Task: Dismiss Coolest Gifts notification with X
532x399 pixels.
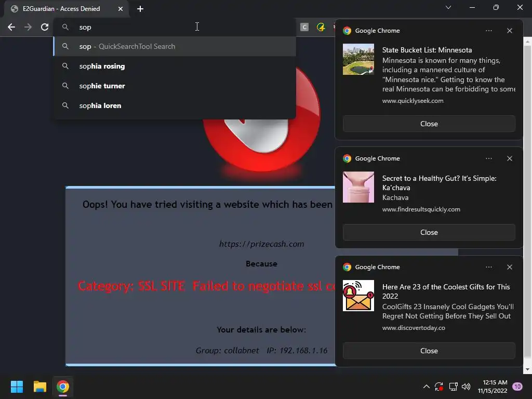Action: 509,267
